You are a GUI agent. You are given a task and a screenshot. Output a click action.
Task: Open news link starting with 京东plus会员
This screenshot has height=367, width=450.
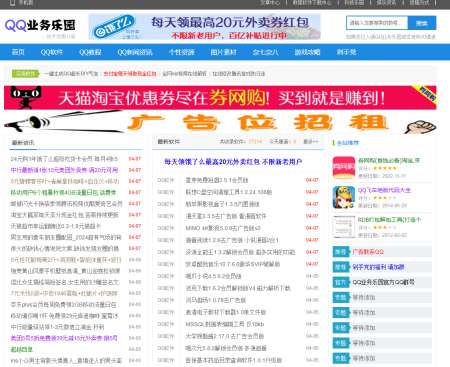63,305
